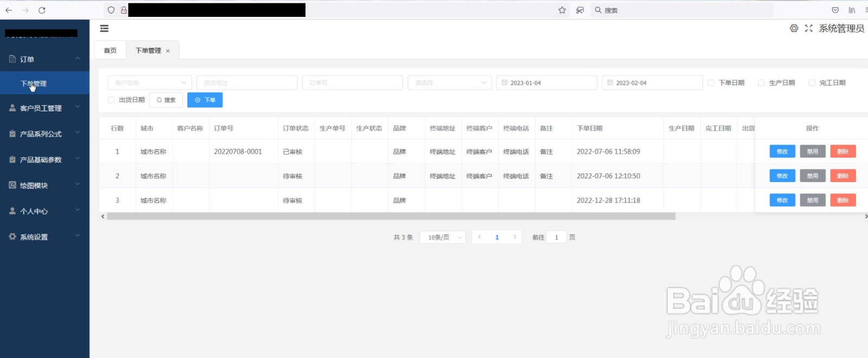
Task: Click the 前往 page number input
Action: 557,237
